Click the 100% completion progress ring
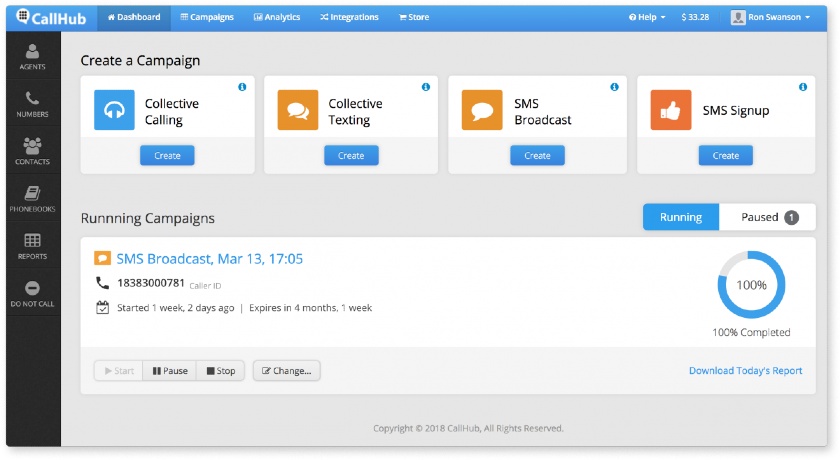Image resolution: width=840 pixels, height=460 pixels. 751,285
